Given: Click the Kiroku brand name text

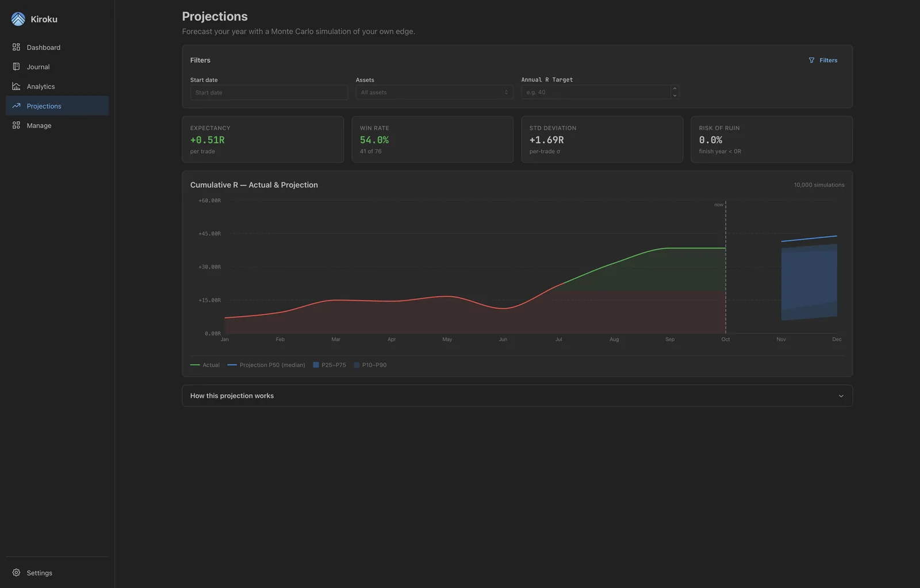Looking at the screenshot, I should pyautogui.click(x=44, y=20).
